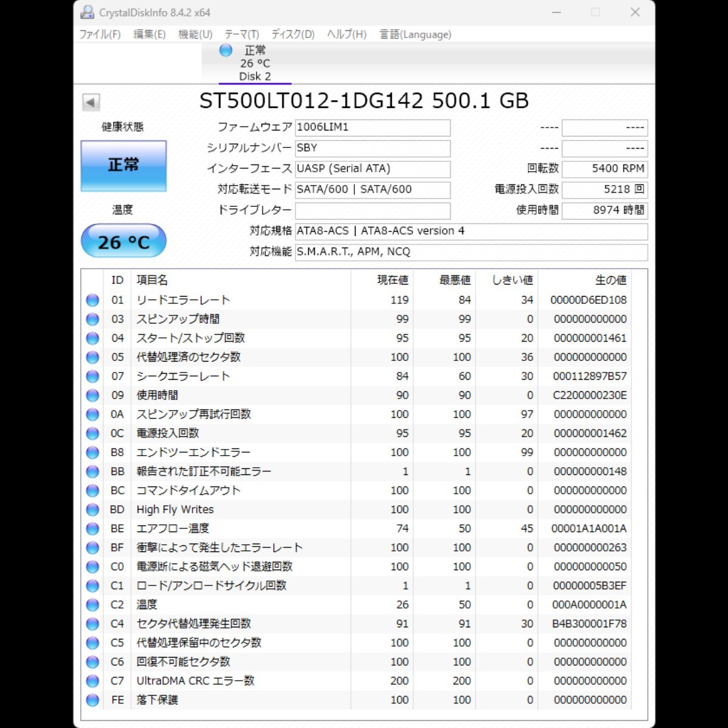Click status orb for スピンアップ再試行回数 row
Viewport: 728px width, 728px height.
[92, 414]
